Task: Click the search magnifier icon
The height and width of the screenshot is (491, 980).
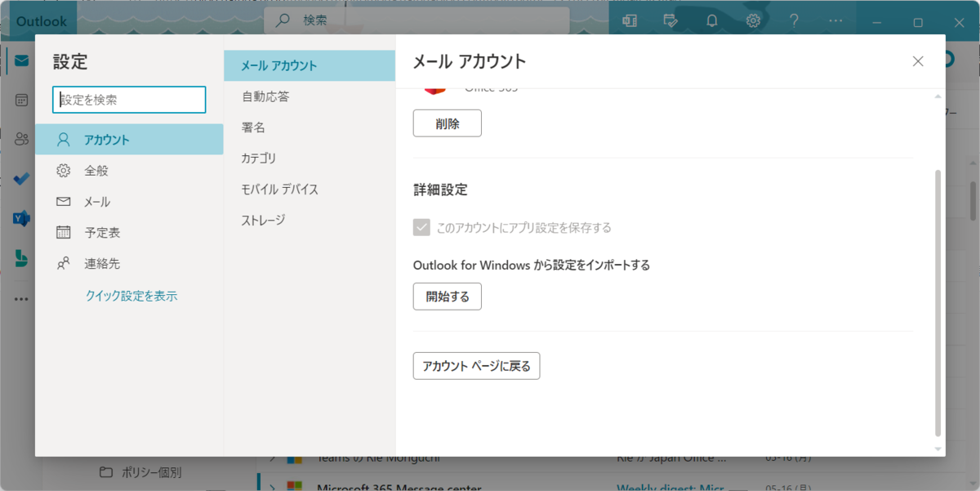Action: click(x=283, y=20)
